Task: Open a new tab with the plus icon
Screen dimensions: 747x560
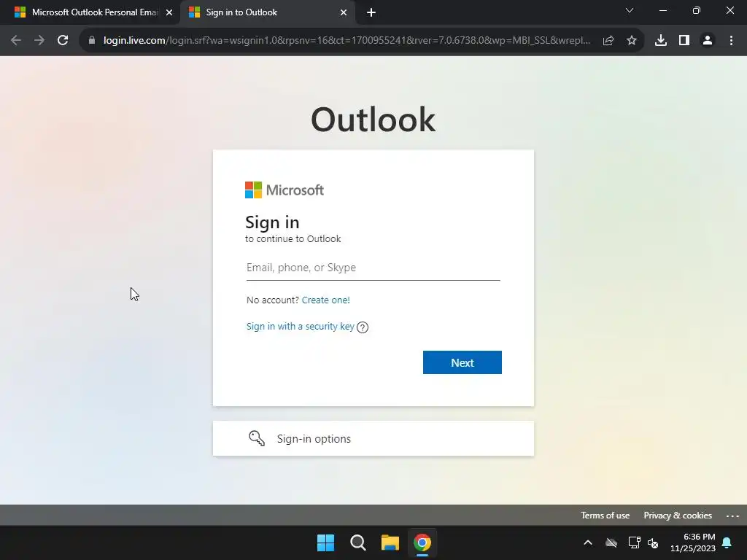Action: coord(371,12)
